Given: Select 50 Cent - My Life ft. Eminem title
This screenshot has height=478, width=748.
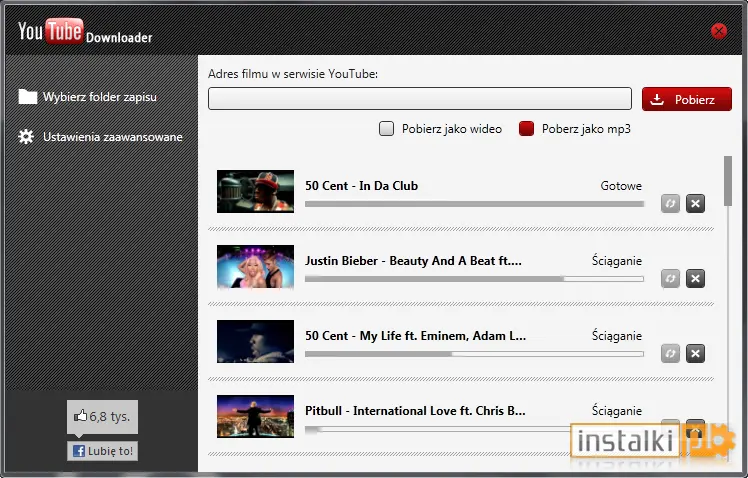Looking at the screenshot, I should click(416, 336).
